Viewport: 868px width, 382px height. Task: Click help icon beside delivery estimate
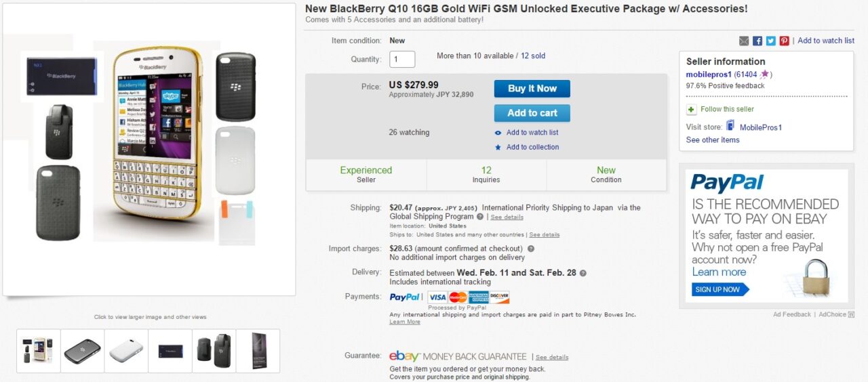[x=583, y=273]
